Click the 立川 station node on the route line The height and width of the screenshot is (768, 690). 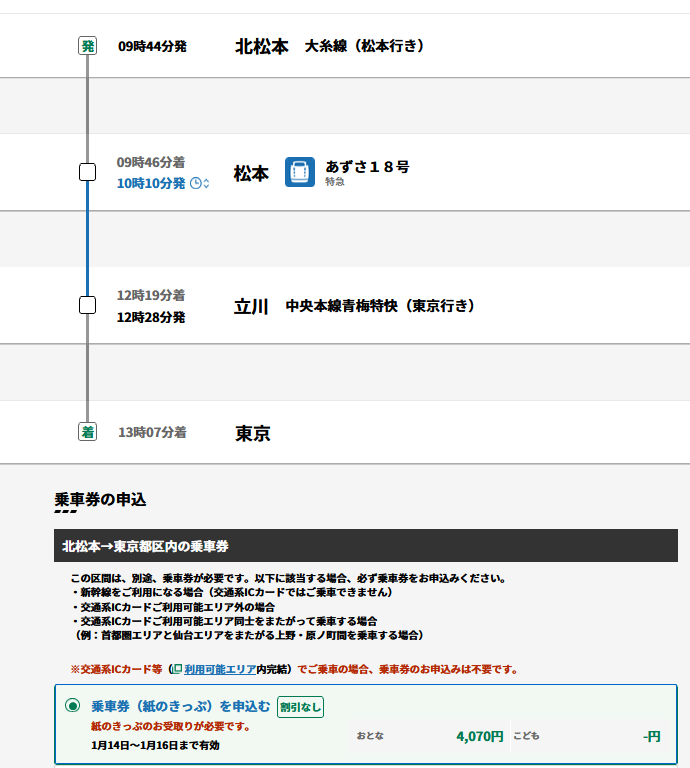(x=88, y=305)
